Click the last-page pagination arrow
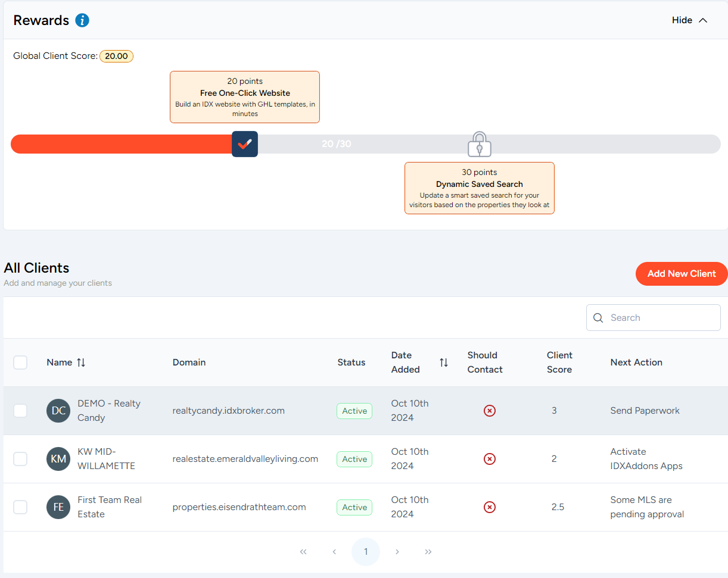Screen dimensions: 728x578 click(428, 552)
